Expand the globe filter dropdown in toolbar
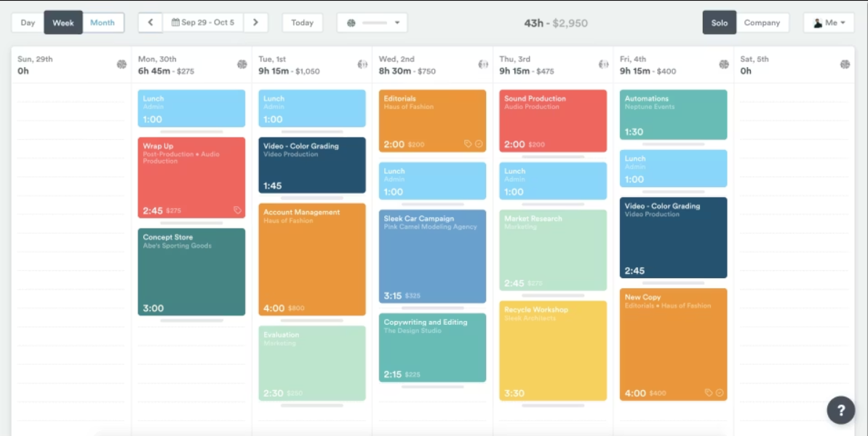The image size is (868, 436). point(373,23)
